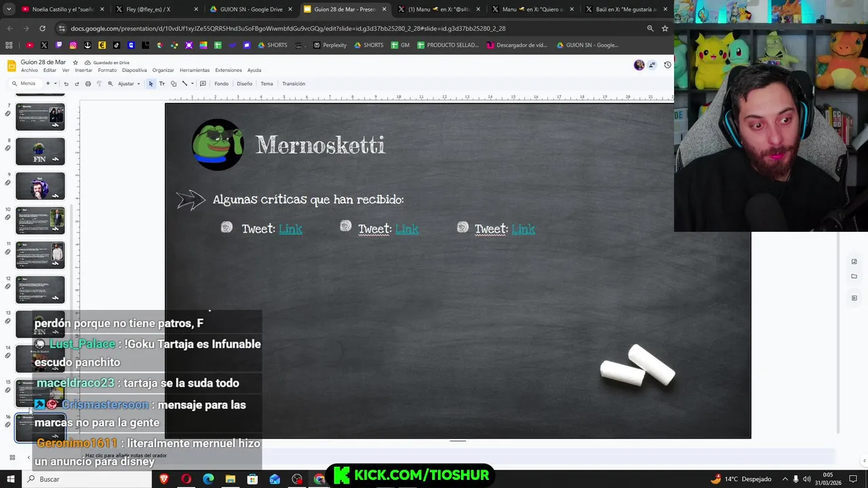Click the Zoom magnifier tool
868x488 pixels.
(x=110, y=84)
